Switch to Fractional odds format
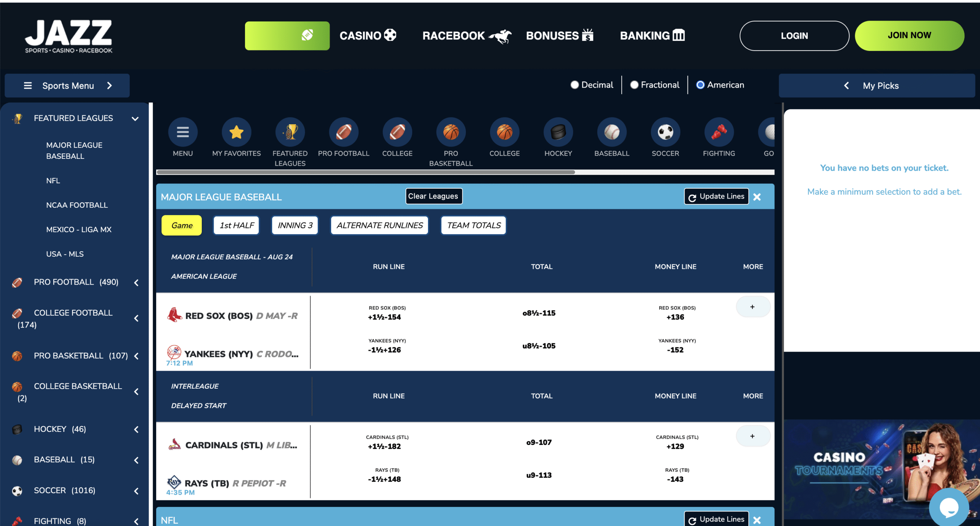This screenshot has width=980, height=526. pyautogui.click(x=634, y=85)
